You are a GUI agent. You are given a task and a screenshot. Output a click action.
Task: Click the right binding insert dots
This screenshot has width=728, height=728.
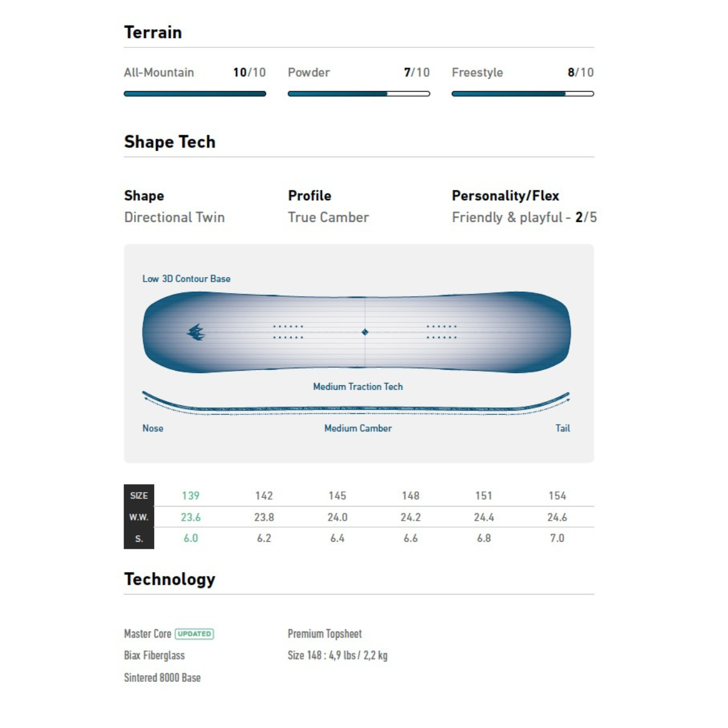click(441, 332)
